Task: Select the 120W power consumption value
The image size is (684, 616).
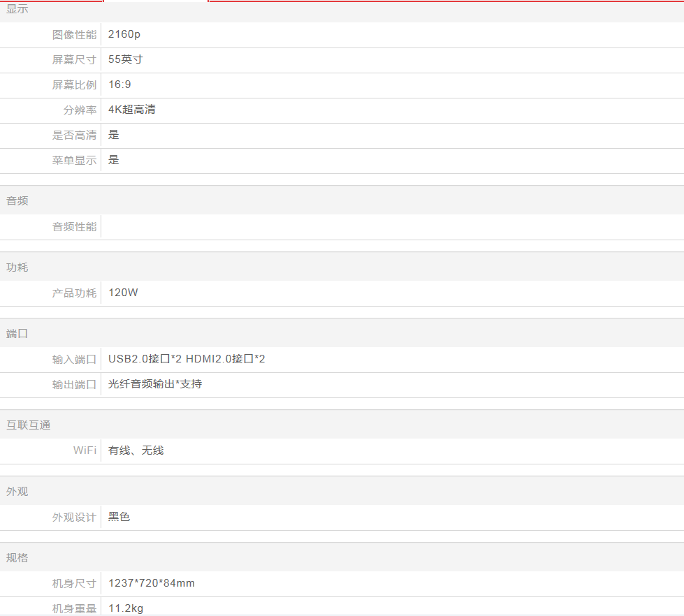Action: [123, 293]
